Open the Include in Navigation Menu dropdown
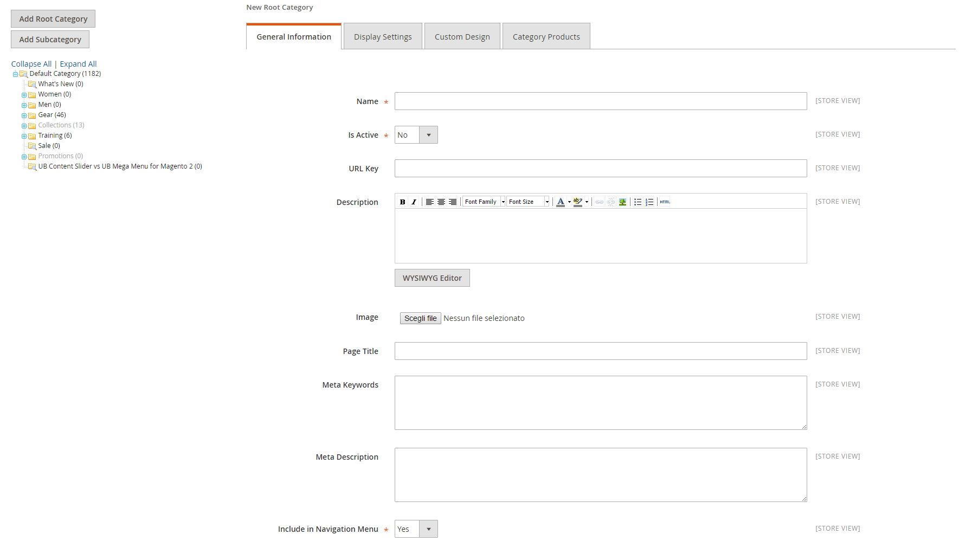Screen dimensions: 959x560 [416, 529]
